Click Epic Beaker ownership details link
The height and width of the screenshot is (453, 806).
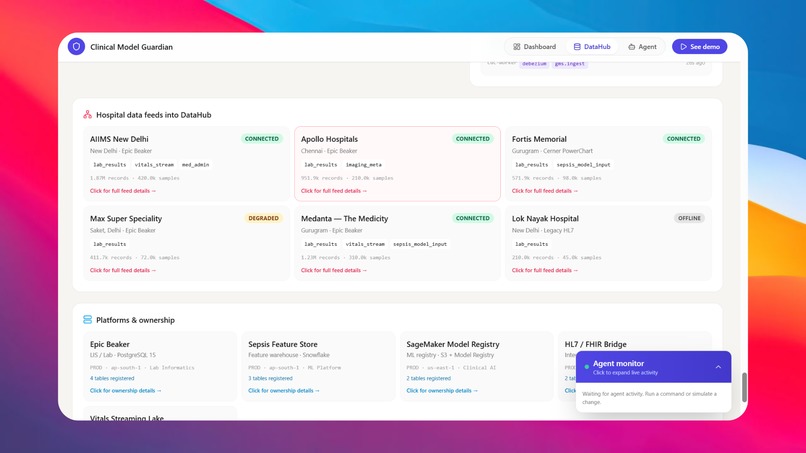126,391
